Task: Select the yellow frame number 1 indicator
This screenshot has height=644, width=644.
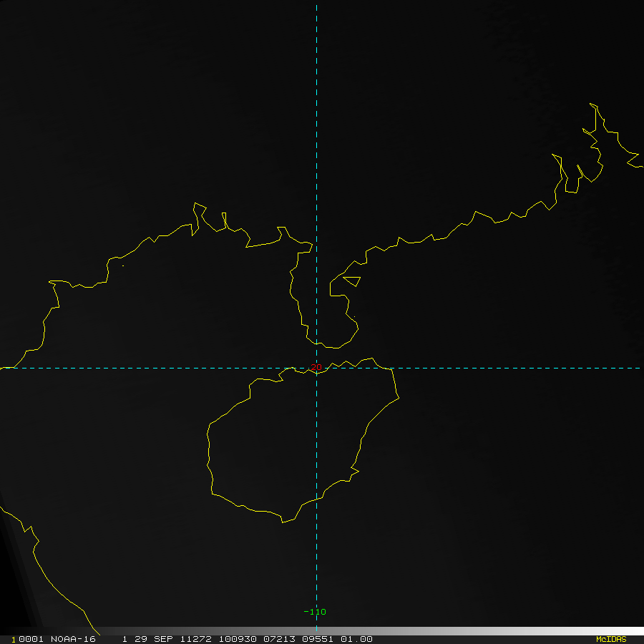Action: pyautogui.click(x=13, y=640)
